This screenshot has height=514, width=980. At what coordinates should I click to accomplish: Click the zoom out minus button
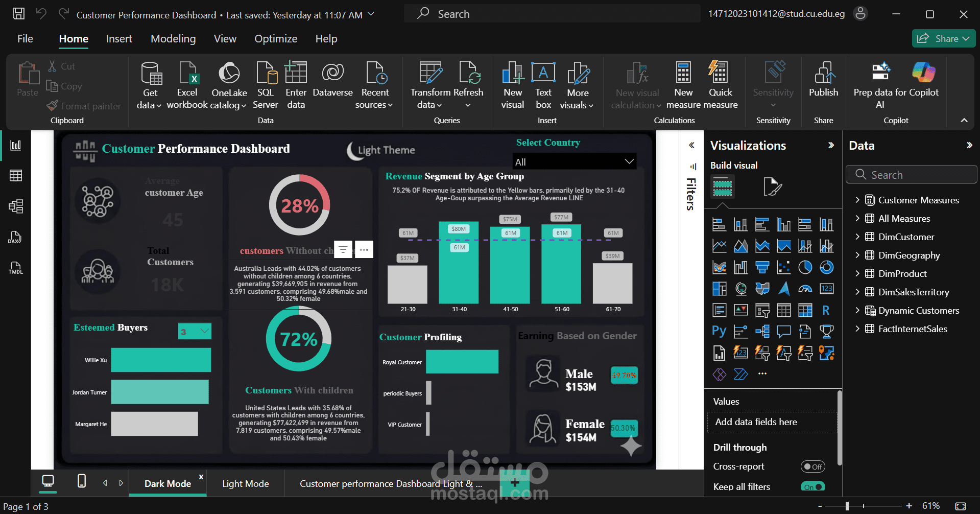coord(820,506)
